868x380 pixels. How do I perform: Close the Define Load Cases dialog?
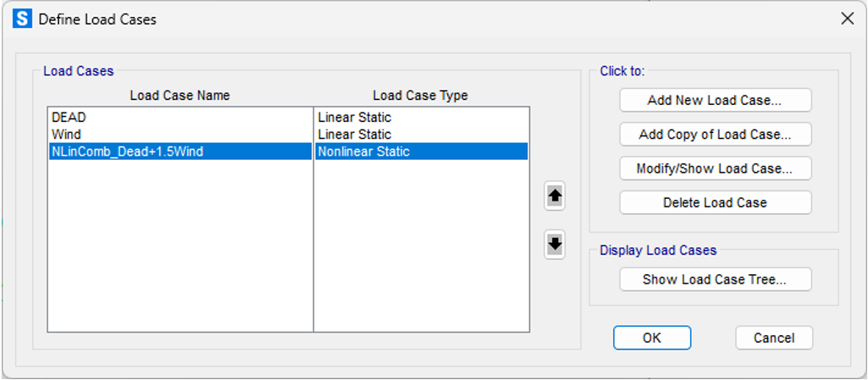tap(846, 18)
